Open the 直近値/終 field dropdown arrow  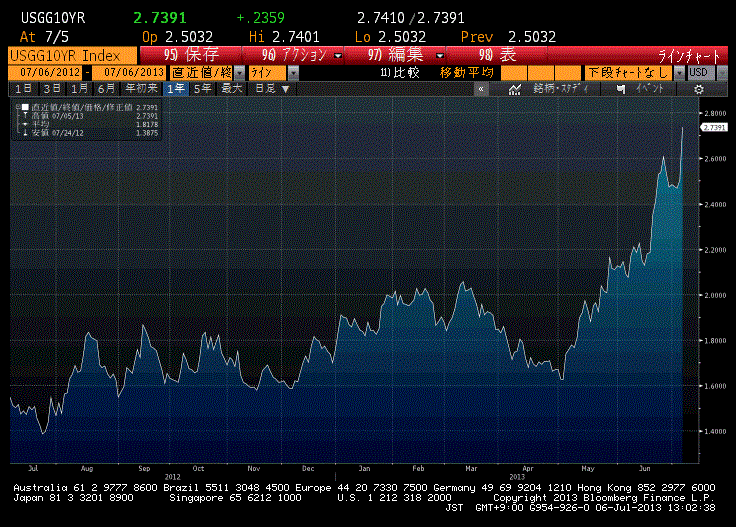(x=240, y=73)
